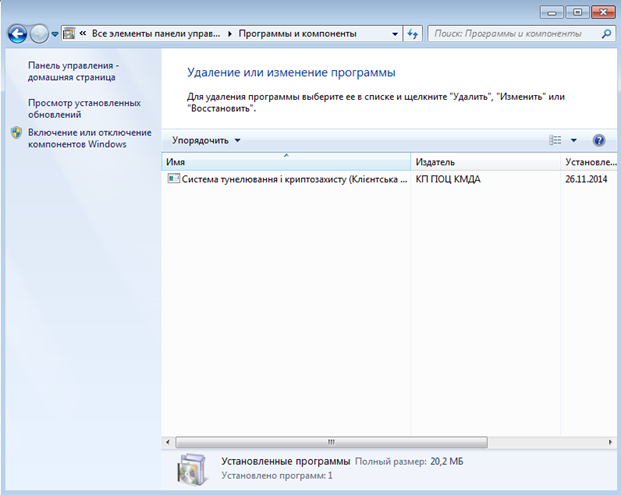Expand the Упорядочить dropdown menu
The height and width of the screenshot is (495, 621).
click(206, 141)
